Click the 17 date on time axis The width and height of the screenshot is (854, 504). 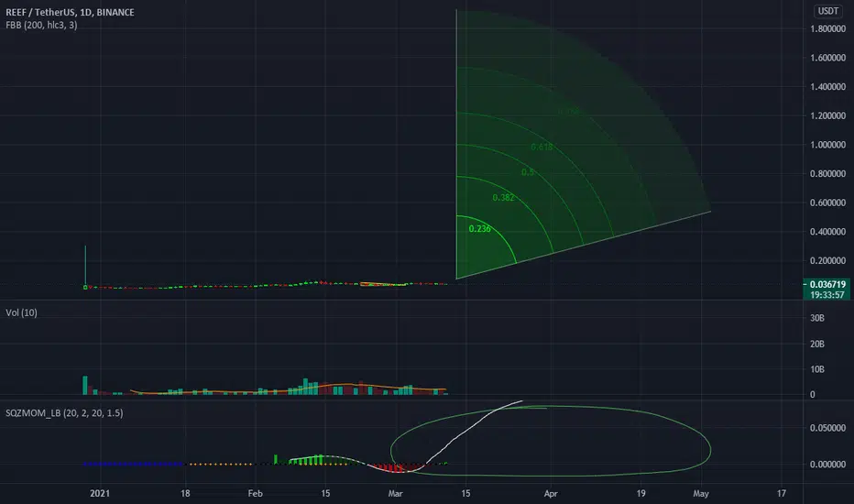pyautogui.click(x=781, y=494)
